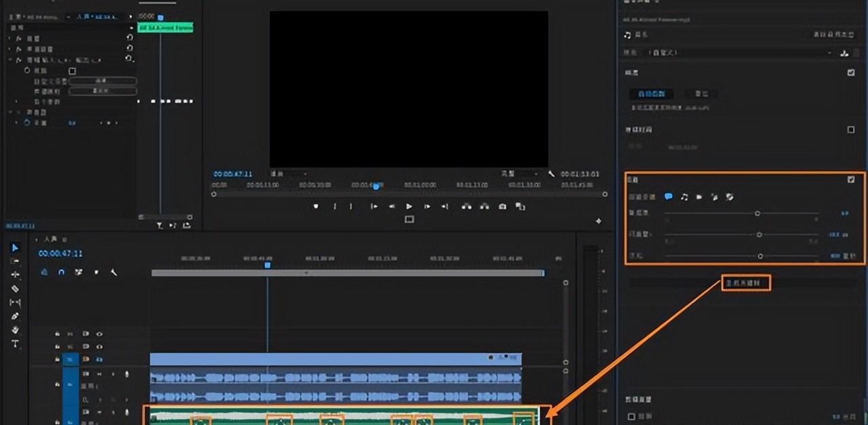The height and width of the screenshot is (425, 868).
Task: Toggle the Ducking section checkbox
Action: pos(851,180)
